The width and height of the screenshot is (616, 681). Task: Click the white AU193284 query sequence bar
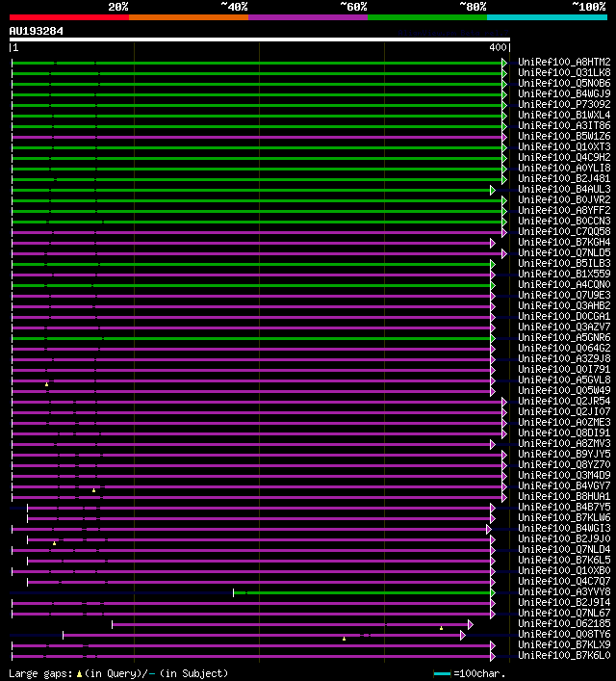(x=260, y=39)
